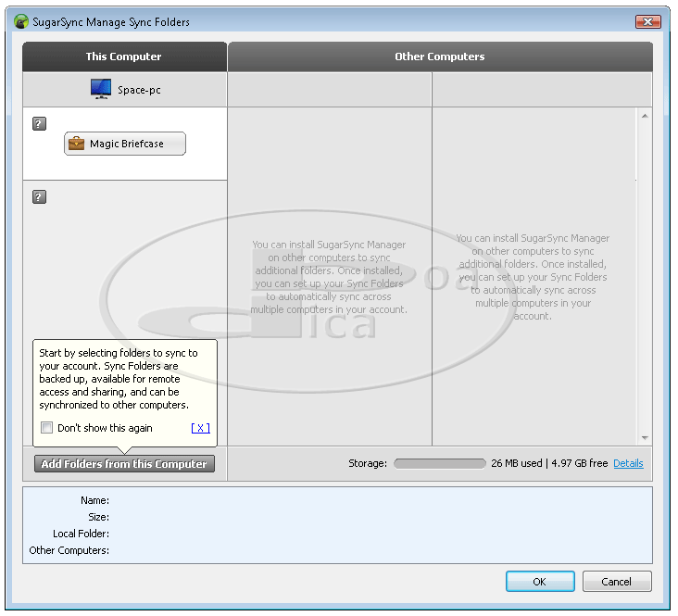Screen dimensions: 678x616
Task: Open storage Details link
Action: (x=628, y=463)
